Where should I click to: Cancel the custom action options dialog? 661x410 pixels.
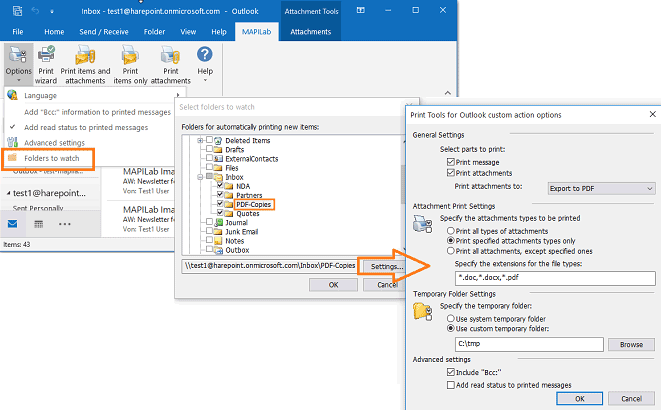(x=631, y=398)
